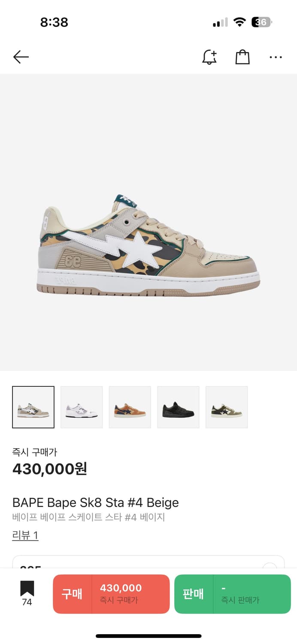Open the three-dot more options menu
The width and height of the screenshot is (297, 644).
pyautogui.click(x=276, y=57)
